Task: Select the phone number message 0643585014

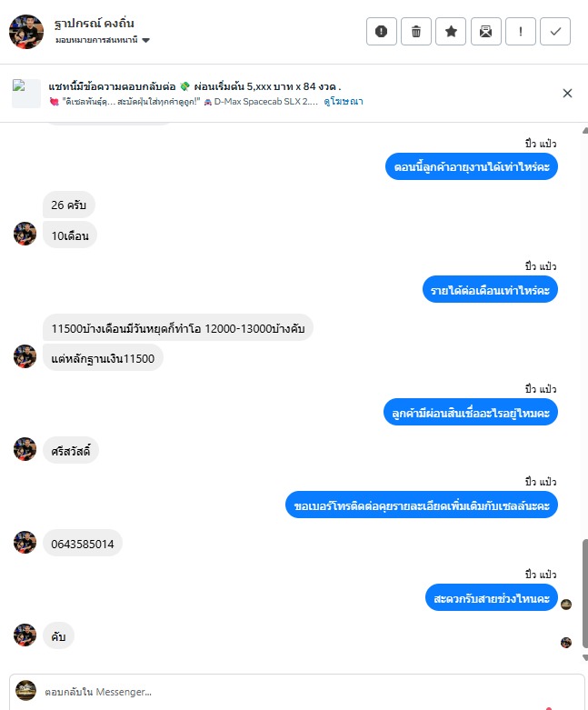Action: 83,544
